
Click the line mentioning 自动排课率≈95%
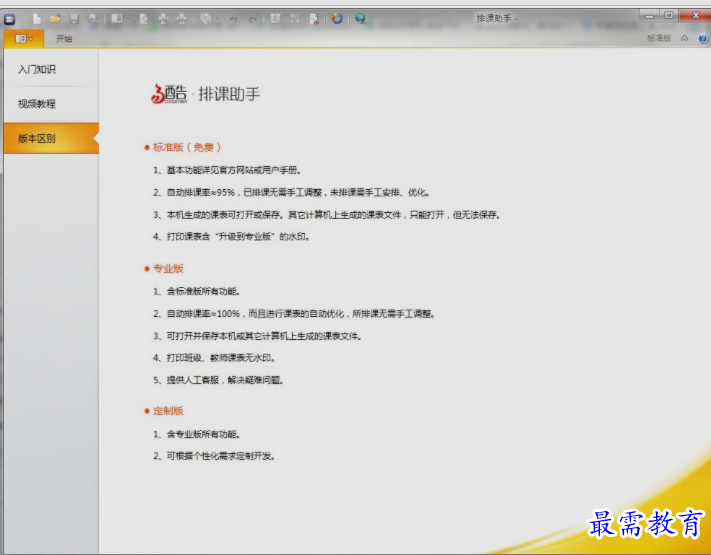click(291, 192)
